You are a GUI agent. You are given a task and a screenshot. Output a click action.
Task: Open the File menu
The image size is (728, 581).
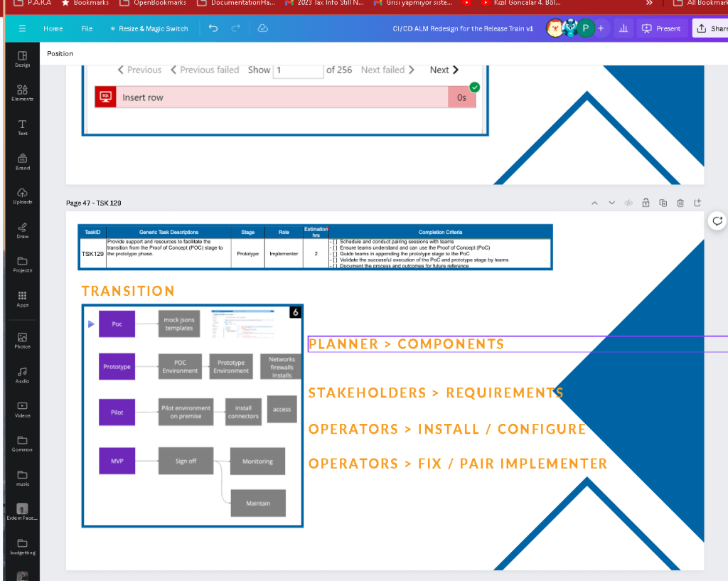[87, 28]
